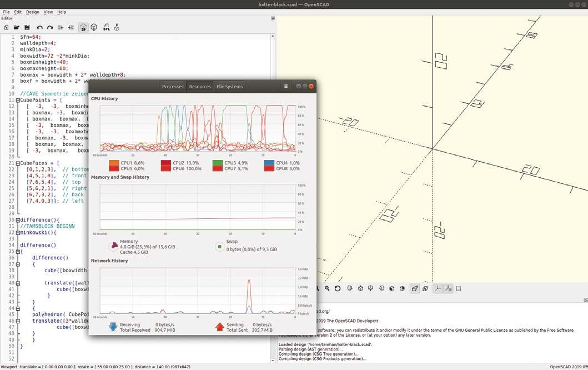
Task: Open the Design menu
Action: click(x=33, y=12)
